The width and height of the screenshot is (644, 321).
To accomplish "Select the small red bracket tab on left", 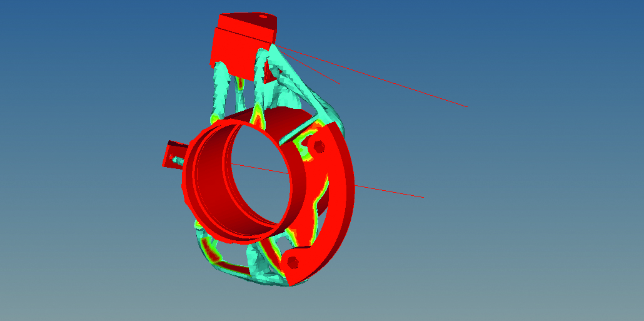I will coord(171,153).
